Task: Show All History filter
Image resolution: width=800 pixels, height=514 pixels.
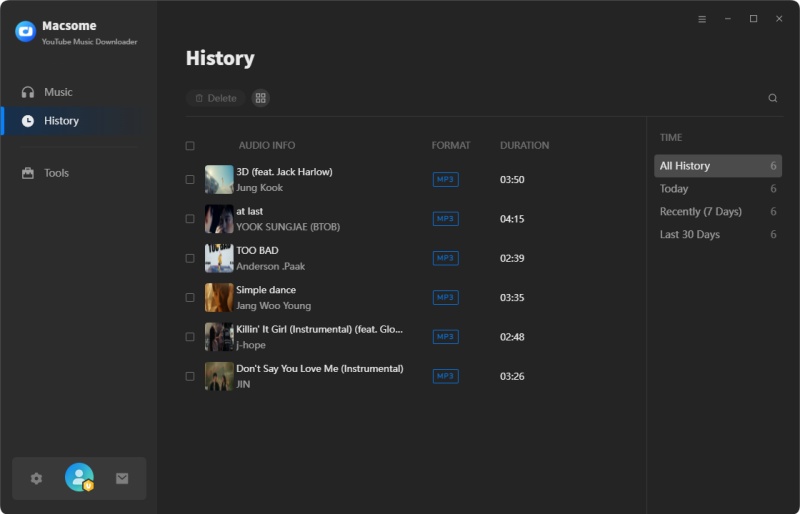Action: tap(718, 166)
